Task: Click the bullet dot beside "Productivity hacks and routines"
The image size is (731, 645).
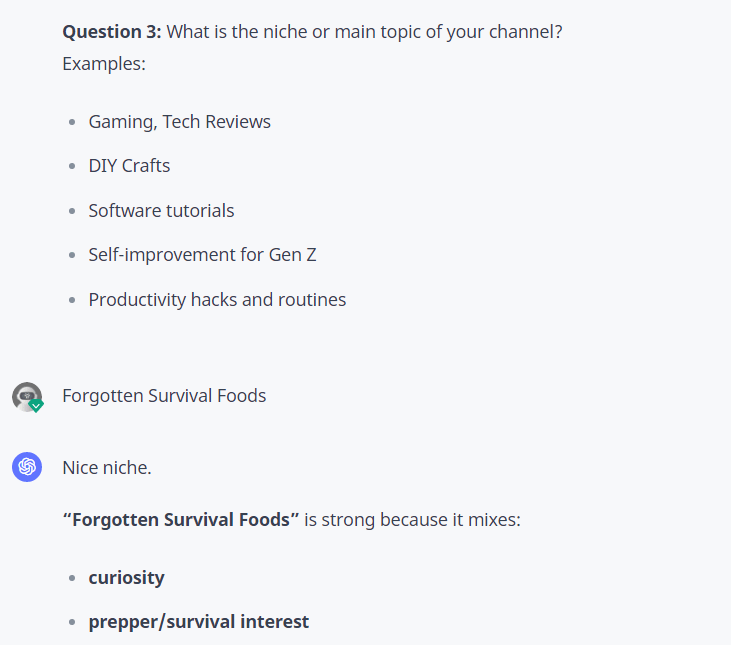Action: (72, 301)
